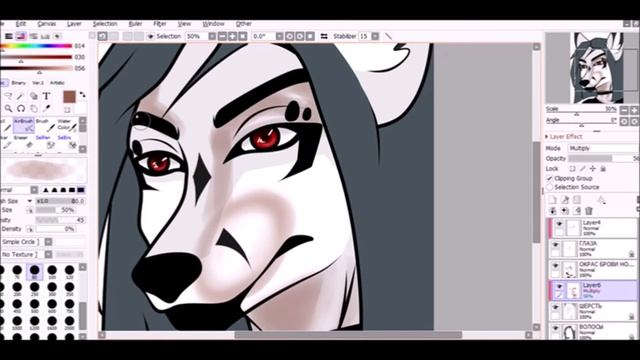Open the Stabilizer value dropdown

[375, 36]
